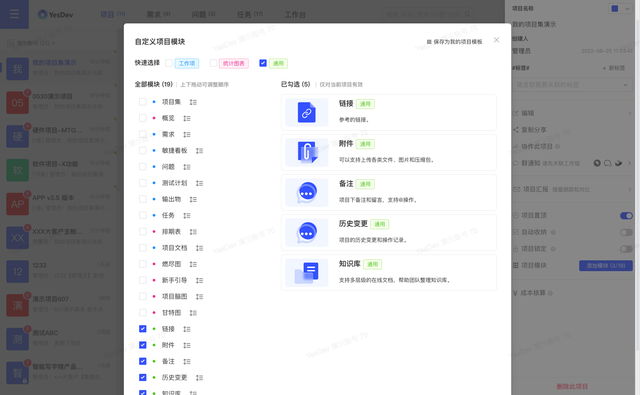Click the 链接 module icon in selected list

point(307,112)
